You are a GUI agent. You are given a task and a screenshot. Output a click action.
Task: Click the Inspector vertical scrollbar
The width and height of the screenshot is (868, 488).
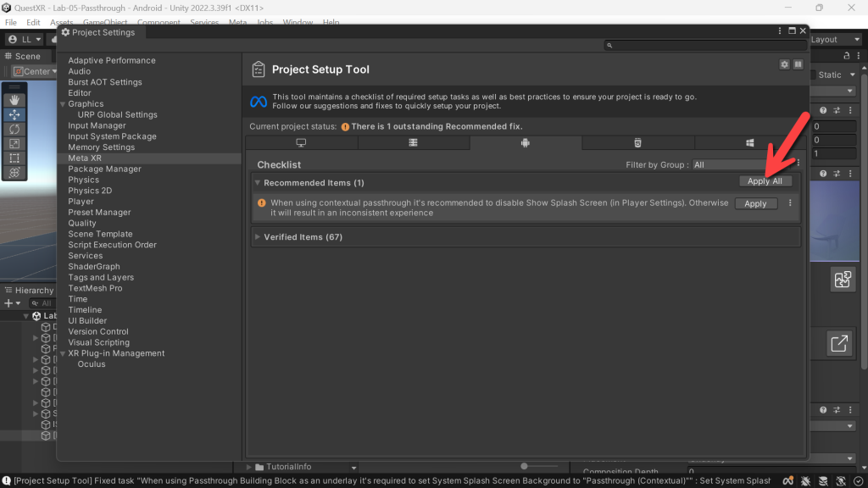[865, 221]
